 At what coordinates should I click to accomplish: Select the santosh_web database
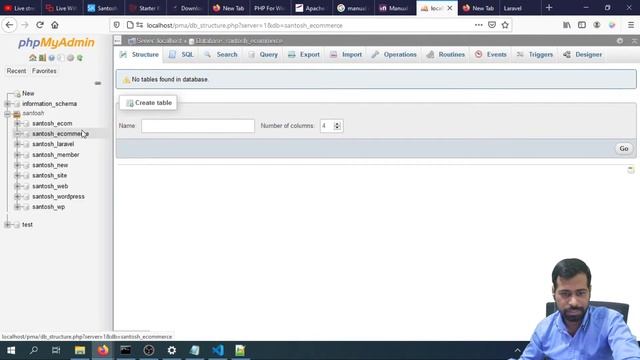pyautogui.click(x=50, y=186)
